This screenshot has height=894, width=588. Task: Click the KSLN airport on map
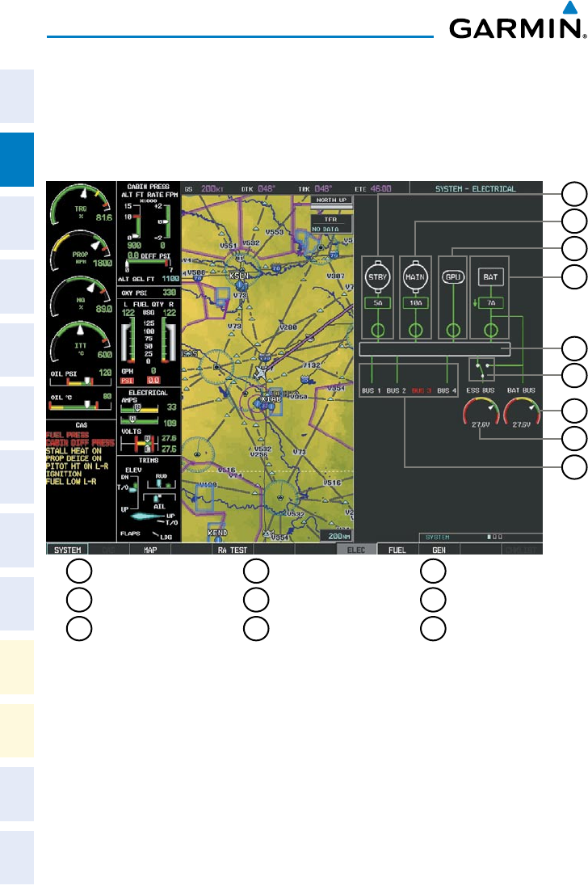[x=239, y=275]
